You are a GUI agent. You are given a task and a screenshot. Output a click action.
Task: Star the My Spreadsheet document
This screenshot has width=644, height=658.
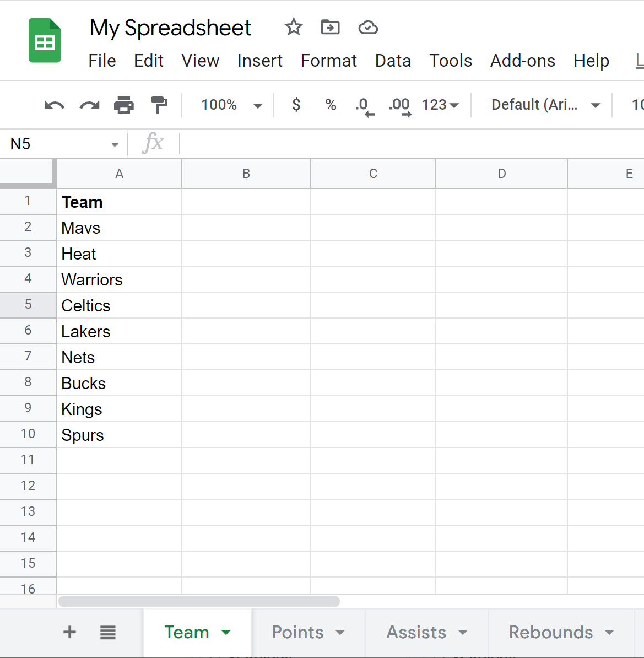[294, 27]
